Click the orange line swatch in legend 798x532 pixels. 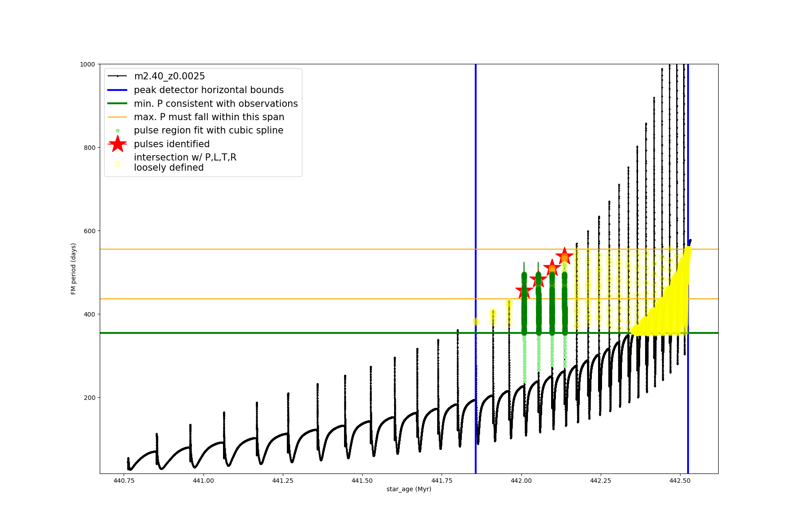117,117
